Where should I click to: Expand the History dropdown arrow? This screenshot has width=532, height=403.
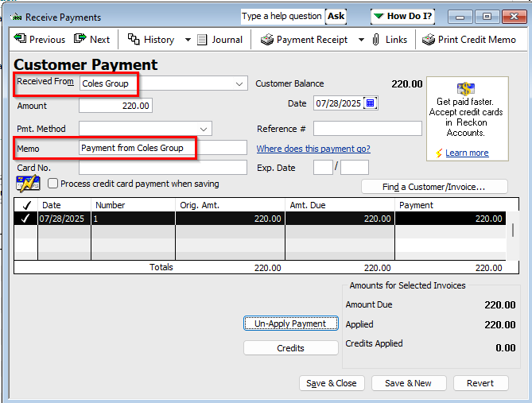click(x=188, y=40)
